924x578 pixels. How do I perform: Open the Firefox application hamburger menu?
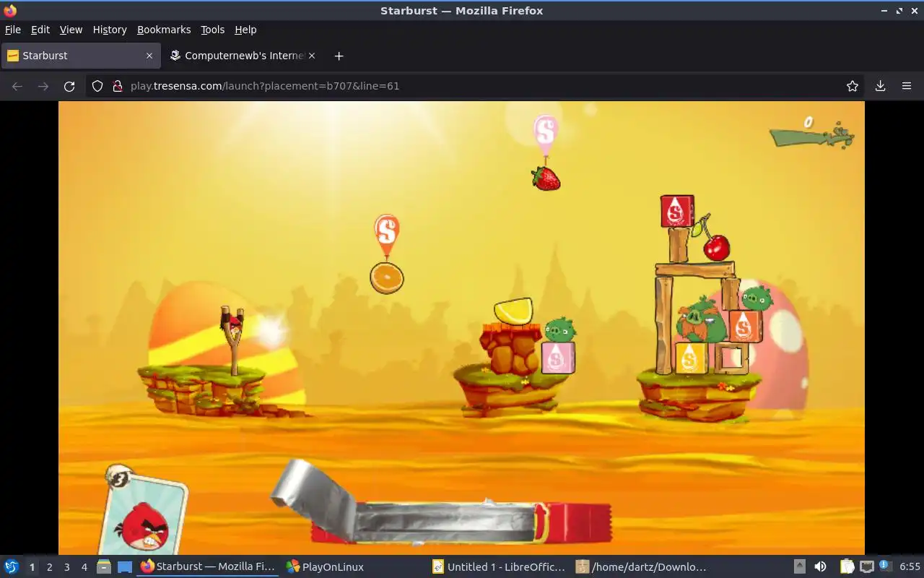[907, 86]
